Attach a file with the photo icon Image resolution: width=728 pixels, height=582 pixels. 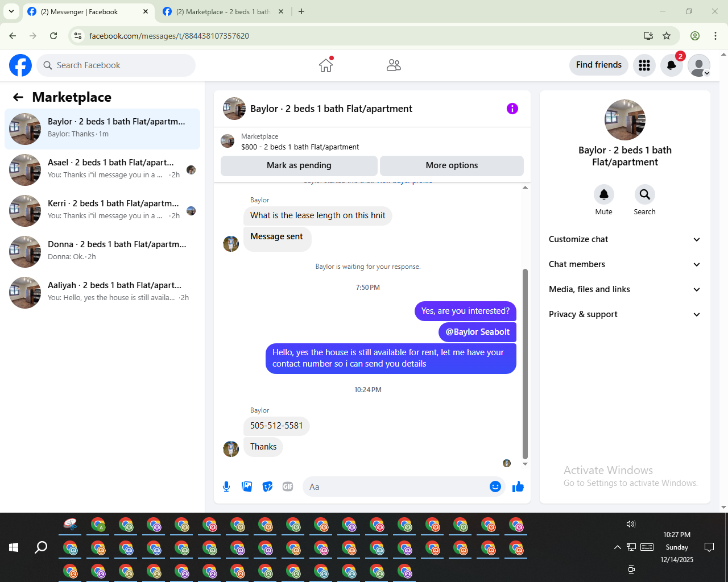(x=247, y=487)
